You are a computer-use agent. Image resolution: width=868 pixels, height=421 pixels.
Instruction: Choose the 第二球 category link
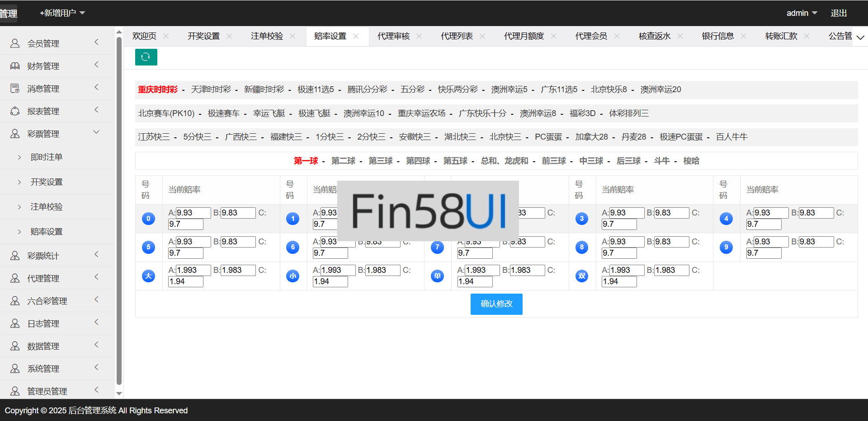[343, 161]
